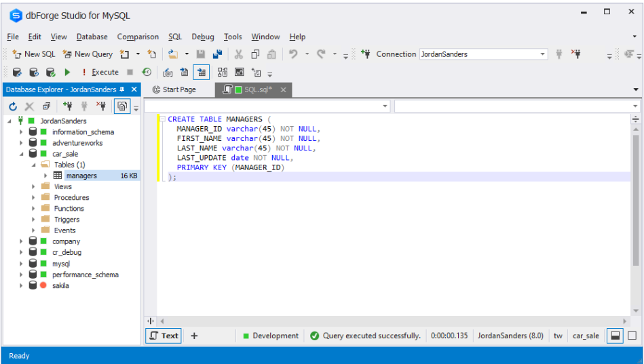Open the Debug menu
Image resolution: width=644 pixels, height=364 pixels.
click(203, 37)
